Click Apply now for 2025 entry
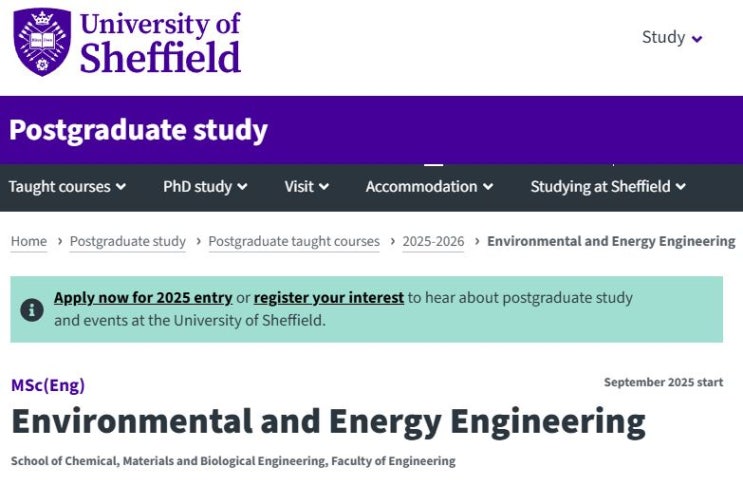 pos(143,297)
